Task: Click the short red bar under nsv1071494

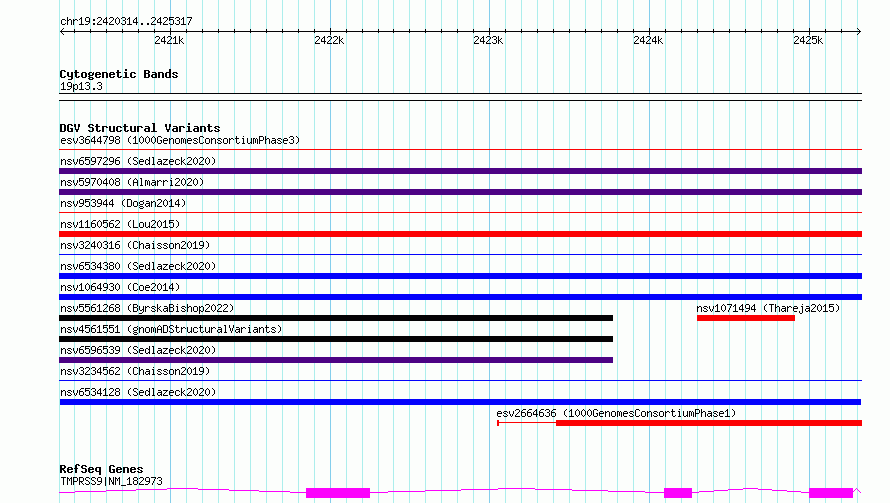Action: (746, 318)
